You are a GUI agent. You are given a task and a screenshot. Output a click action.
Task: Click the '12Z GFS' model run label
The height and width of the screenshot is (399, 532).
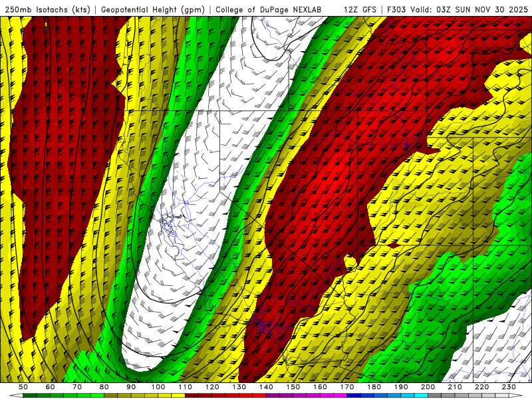[360, 10]
